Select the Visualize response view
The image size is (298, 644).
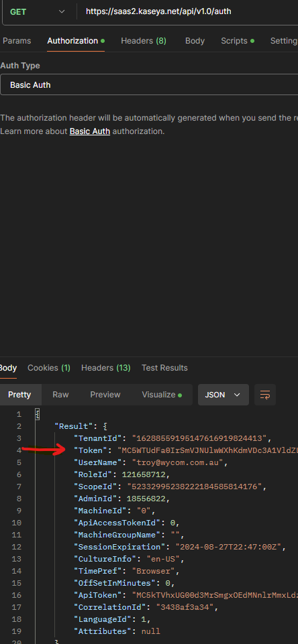(x=162, y=395)
